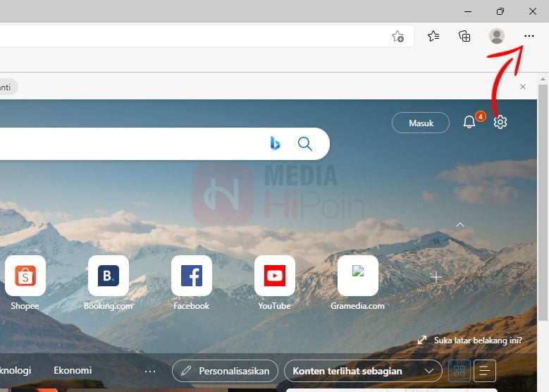Minimize the Edge browser window
The width and height of the screenshot is (549, 392).
468,11
